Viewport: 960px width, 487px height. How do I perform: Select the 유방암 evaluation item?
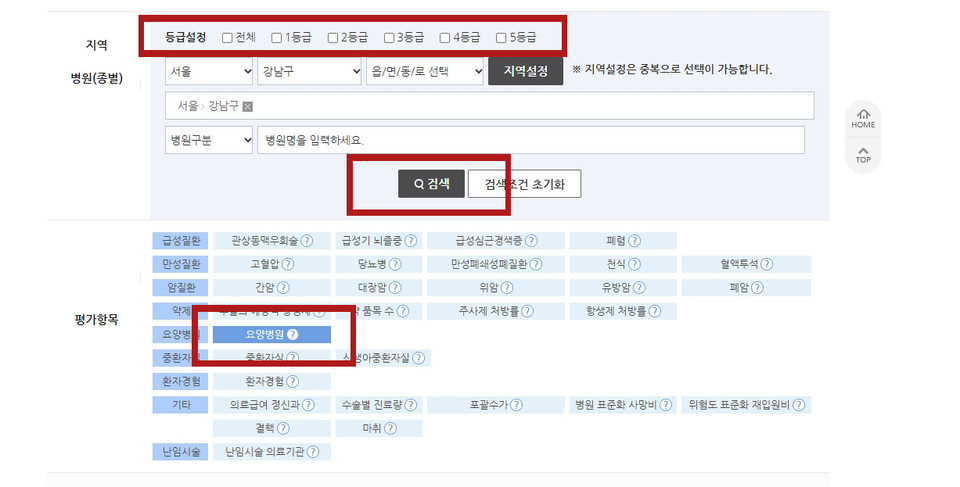coord(623,287)
